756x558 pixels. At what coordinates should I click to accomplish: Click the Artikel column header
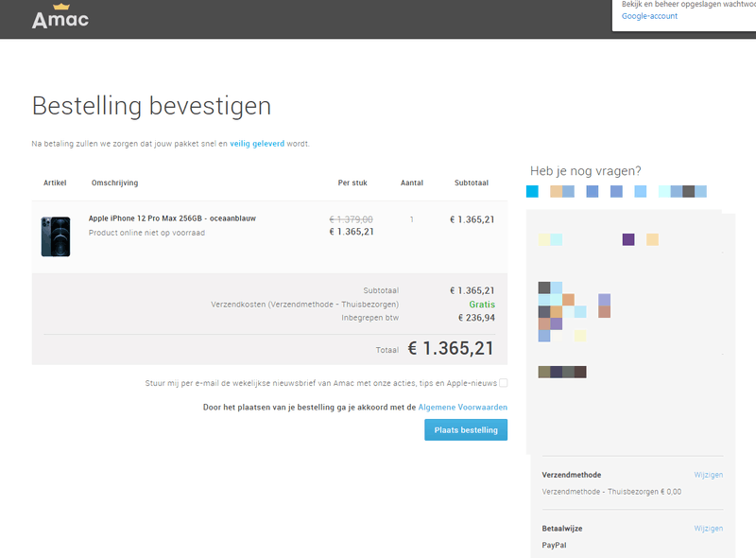pos(55,183)
